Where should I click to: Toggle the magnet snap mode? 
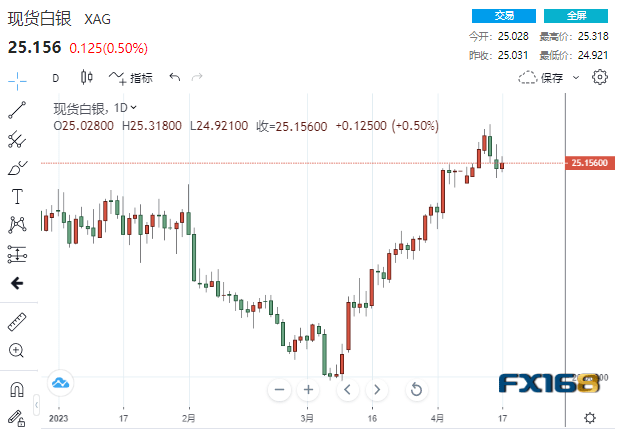pyautogui.click(x=16, y=389)
